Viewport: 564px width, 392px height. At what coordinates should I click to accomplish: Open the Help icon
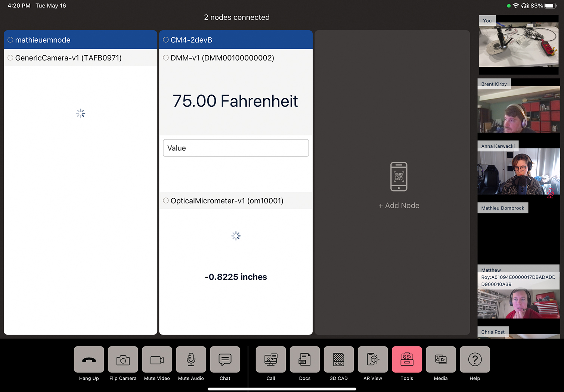[x=474, y=359]
